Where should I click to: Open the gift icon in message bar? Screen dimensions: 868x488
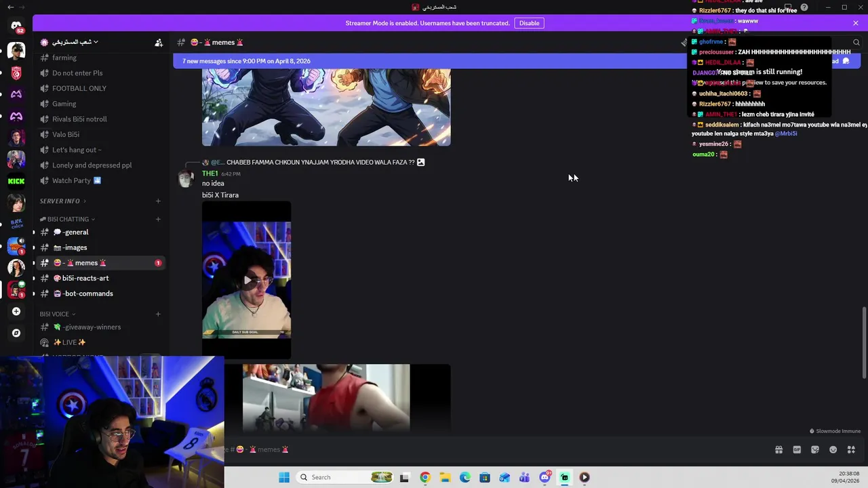pyautogui.click(x=778, y=449)
